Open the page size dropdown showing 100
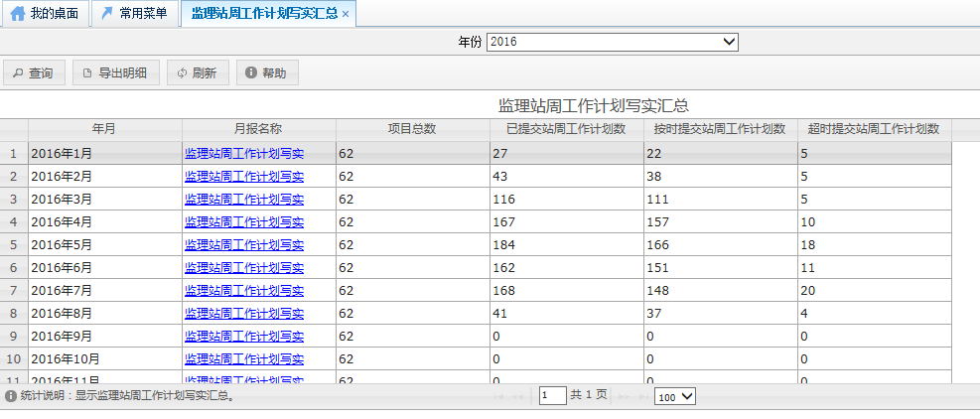This screenshot has width=980, height=419. (x=675, y=396)
